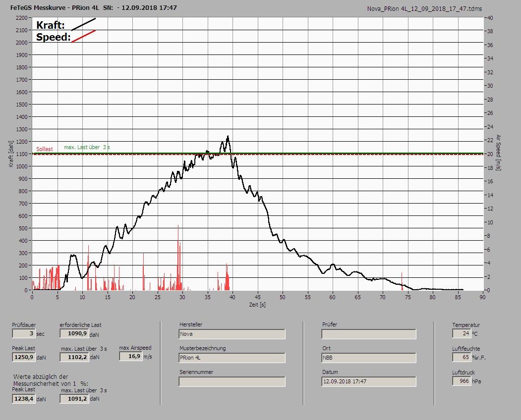Select the max. Last value 1102,2
Image resolution: width=521 pixels, height=420 pixels.
(74, 357)
